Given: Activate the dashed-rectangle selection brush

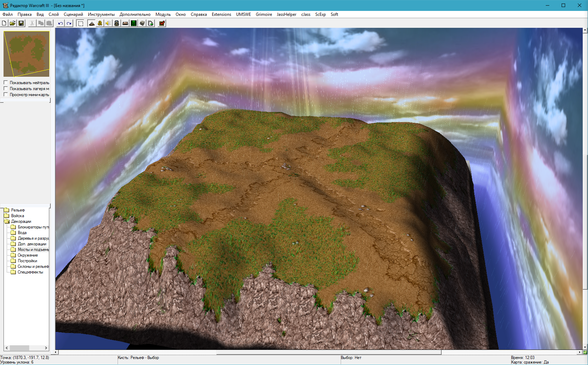Looking at the screenshot, I should point(81,23).
